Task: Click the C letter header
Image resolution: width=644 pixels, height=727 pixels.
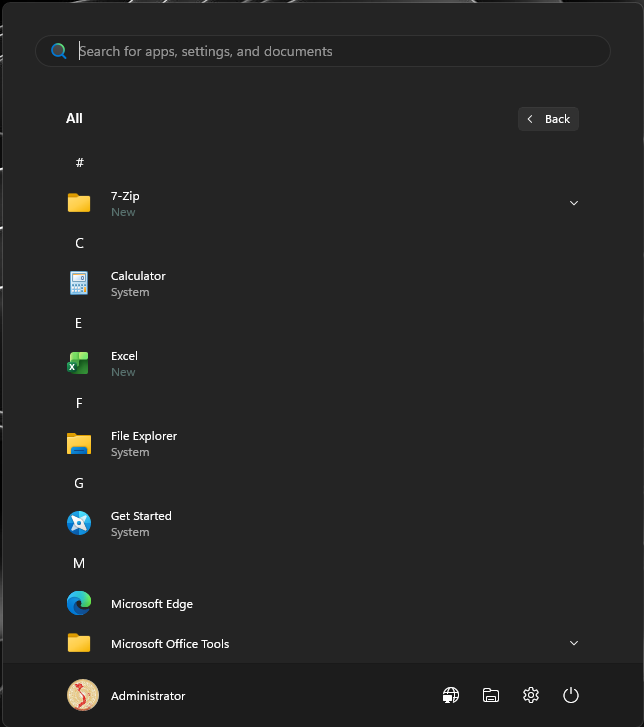Action: (79, 243)
